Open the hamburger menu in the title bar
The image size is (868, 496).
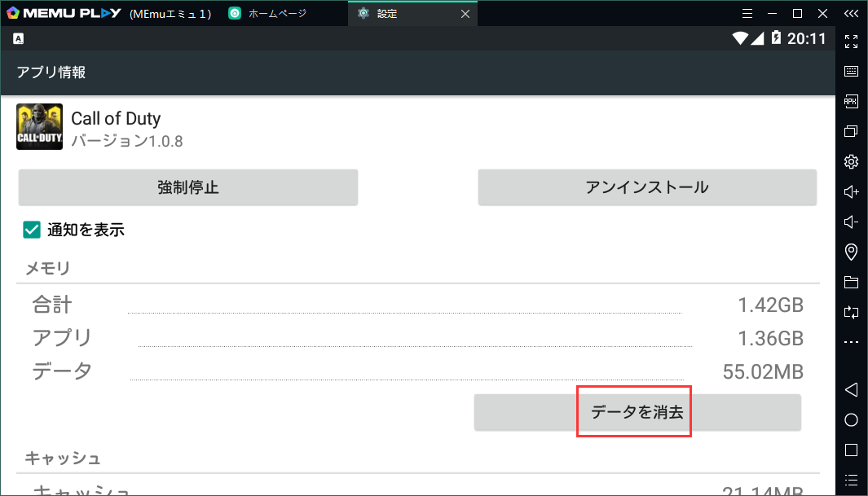[x=747, y=13]
